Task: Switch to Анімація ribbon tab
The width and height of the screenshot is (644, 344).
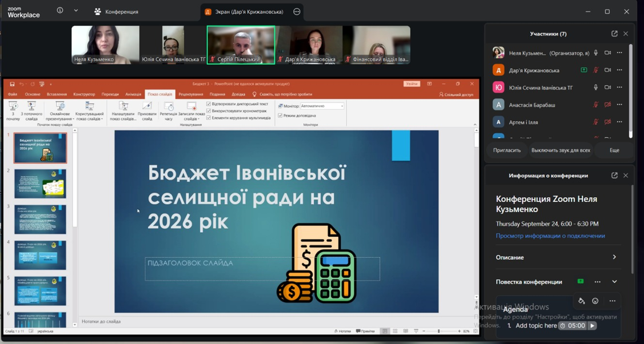Action: coord(133,94)
